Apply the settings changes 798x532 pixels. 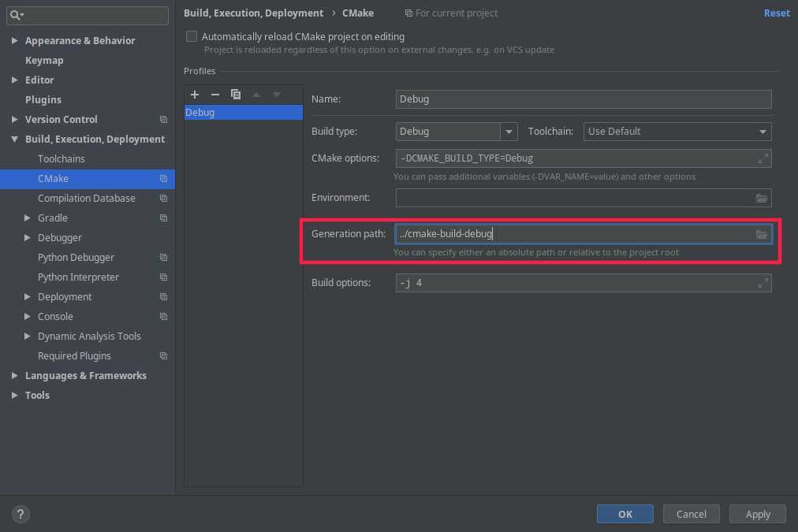click(758, 514)
